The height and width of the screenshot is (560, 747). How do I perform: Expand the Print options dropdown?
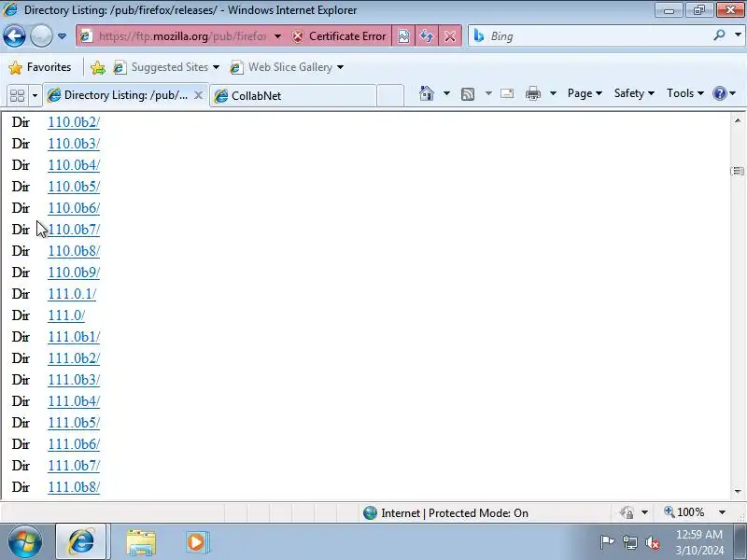(553, 93)
